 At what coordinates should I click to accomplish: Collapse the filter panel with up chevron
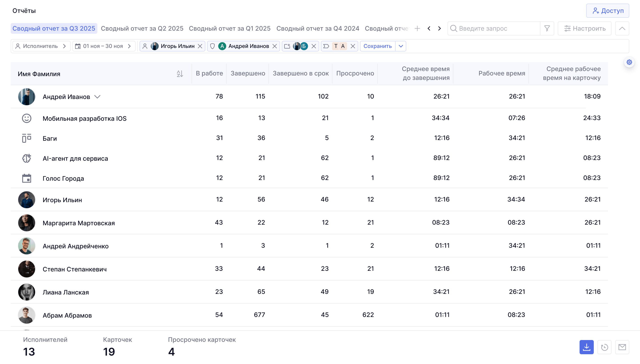coord(622,28)
